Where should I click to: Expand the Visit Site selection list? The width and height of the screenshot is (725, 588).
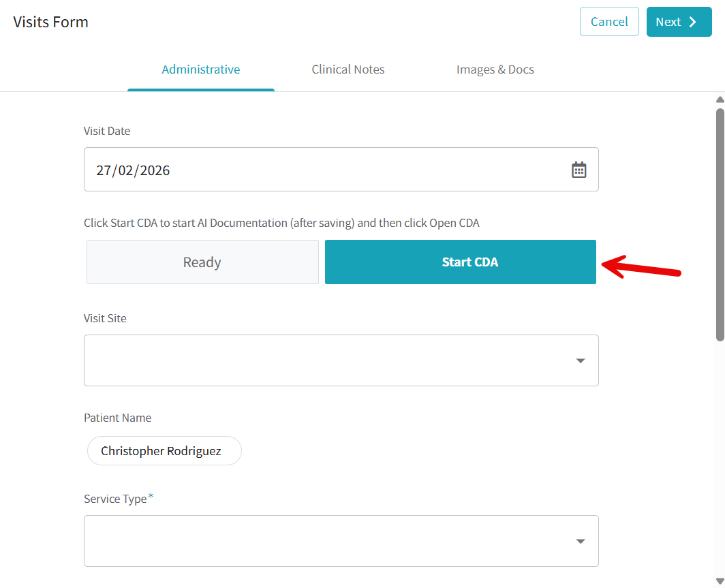pos(580,360)
